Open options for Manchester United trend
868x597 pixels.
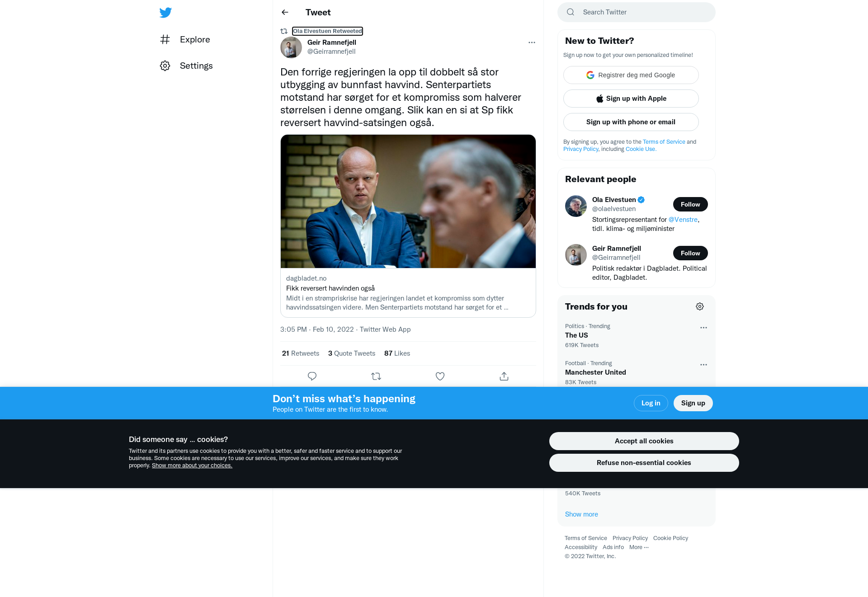[703, 365]
